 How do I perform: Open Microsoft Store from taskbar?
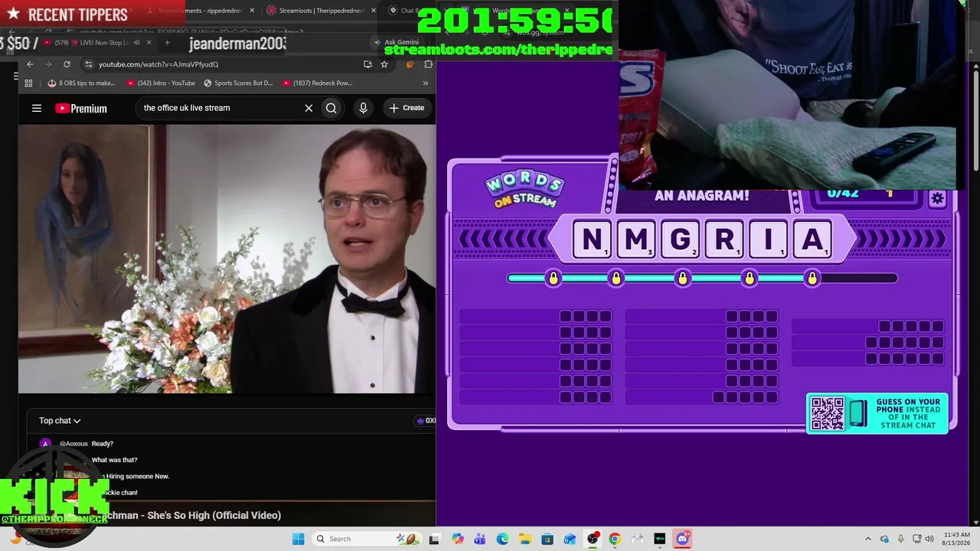[547, 539]
